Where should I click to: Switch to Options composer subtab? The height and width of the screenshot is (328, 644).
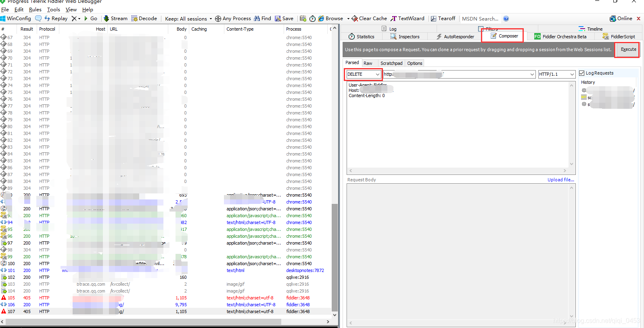[x=414, y=63]
